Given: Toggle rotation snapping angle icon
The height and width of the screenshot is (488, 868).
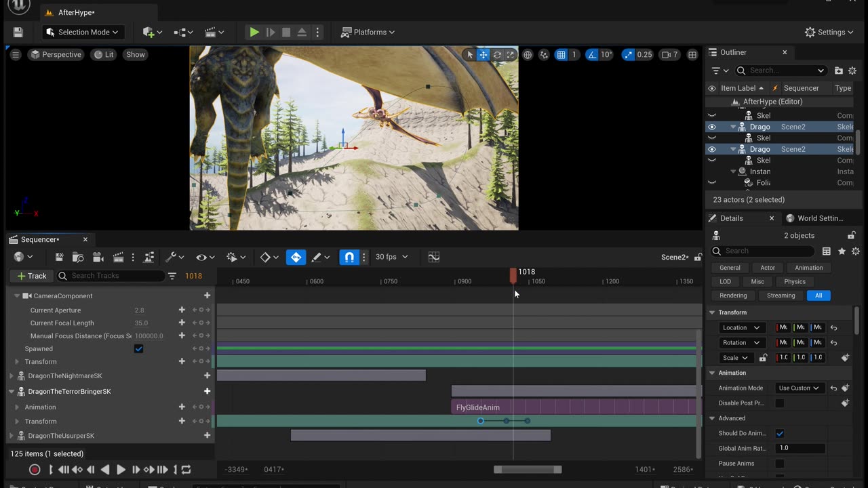Looking at the screenshot, I should [x=592, y=54].
